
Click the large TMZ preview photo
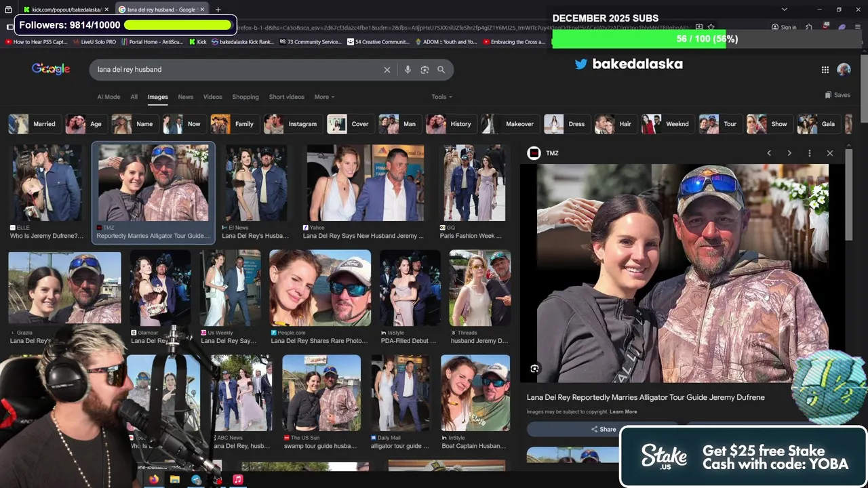(x=683, y=273)
